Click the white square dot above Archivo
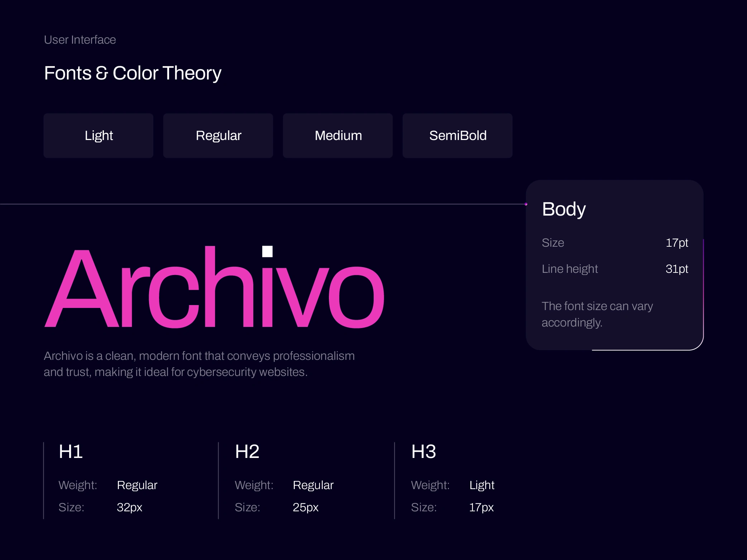Image resolution: width=747 pixels, height=560 pixels. (x=267, y=251)
